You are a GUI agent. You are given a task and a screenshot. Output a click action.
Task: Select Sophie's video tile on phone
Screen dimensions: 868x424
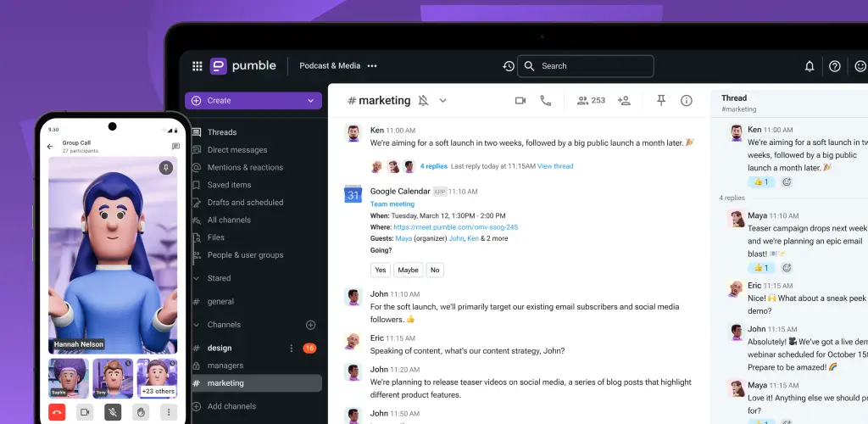click(69, 378)
